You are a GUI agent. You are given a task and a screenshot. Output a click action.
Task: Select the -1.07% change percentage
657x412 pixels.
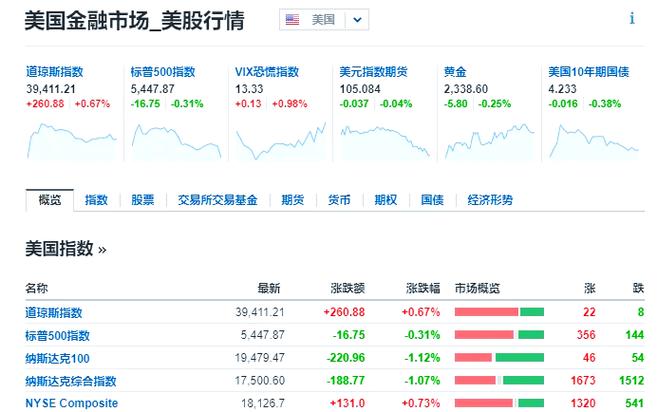click(422, 381)
